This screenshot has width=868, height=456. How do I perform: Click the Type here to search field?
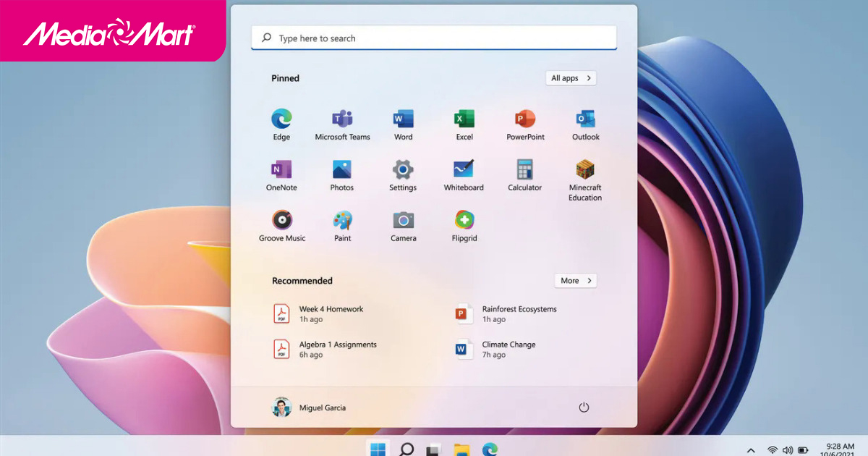pyautogui.click(x=434, y=38)
